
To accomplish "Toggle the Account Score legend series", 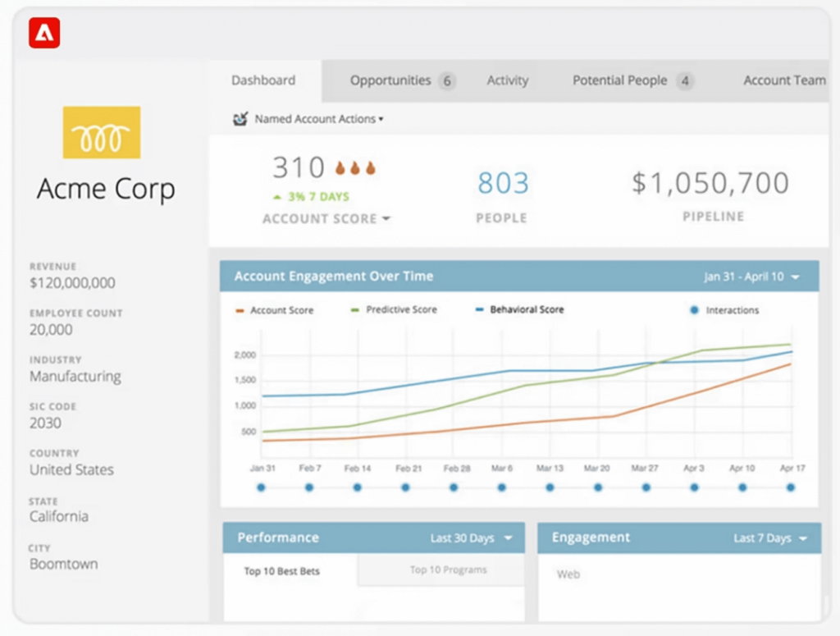I will pos(274,310).
